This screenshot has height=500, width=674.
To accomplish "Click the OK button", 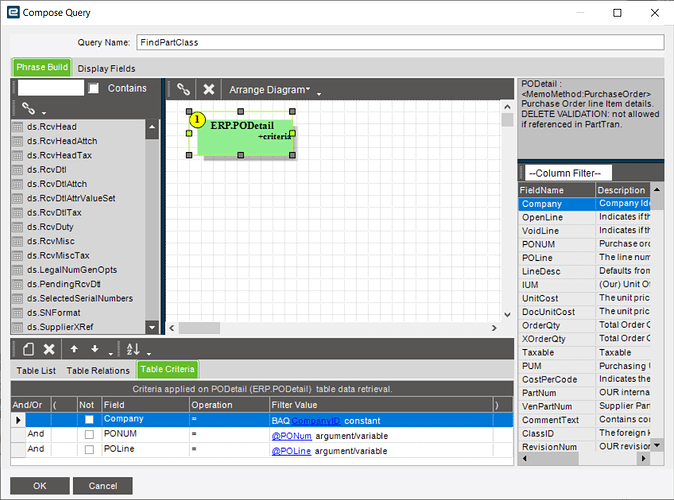I will click(x=40, y=486).
